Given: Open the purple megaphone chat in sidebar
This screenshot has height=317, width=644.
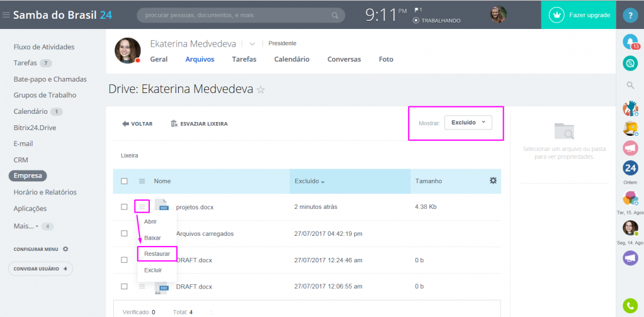Looking at the screenshot, I should coord(630,257).
